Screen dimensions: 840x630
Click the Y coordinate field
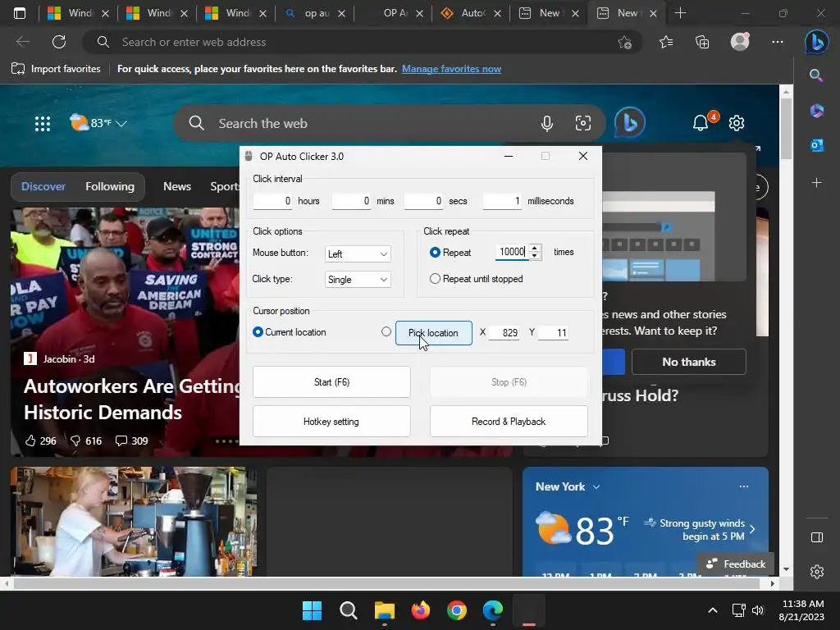(x=553, y=333)
